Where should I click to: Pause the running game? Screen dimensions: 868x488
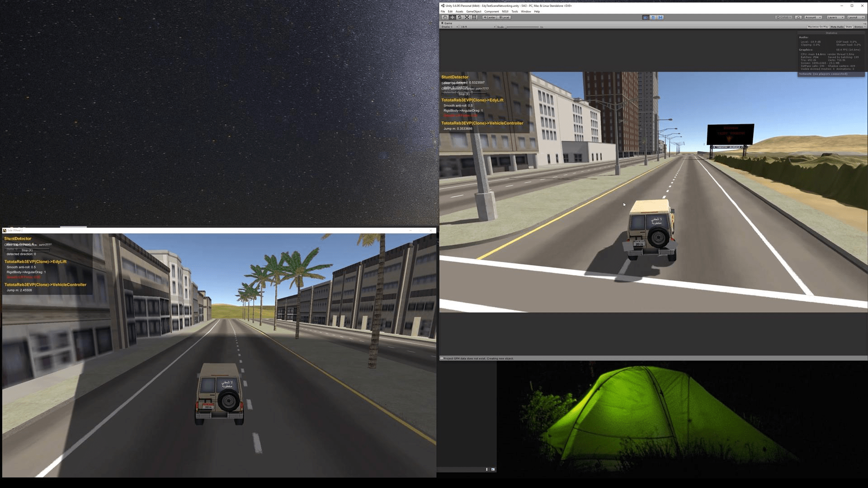point(653,17)
